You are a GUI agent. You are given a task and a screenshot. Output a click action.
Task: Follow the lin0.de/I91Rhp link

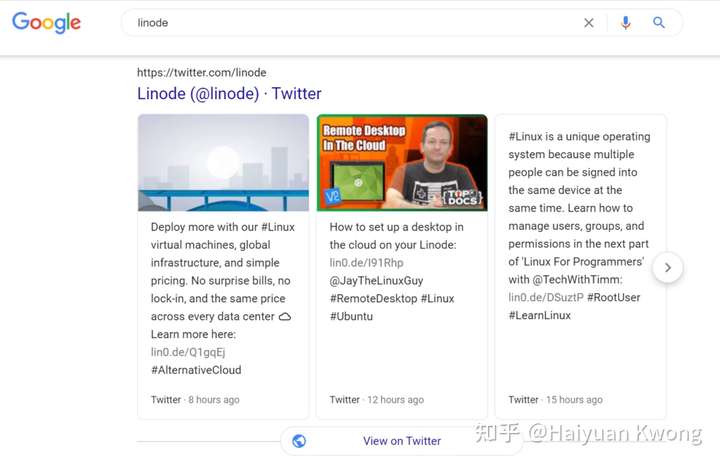[366, 263]
